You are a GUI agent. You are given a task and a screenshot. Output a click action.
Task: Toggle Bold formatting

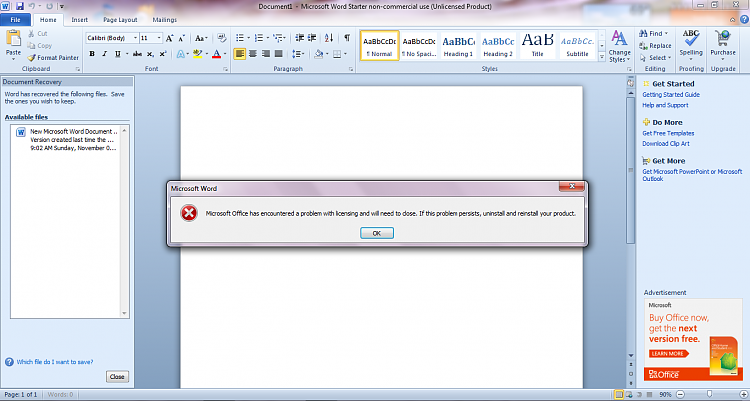(x=92, y=54)
